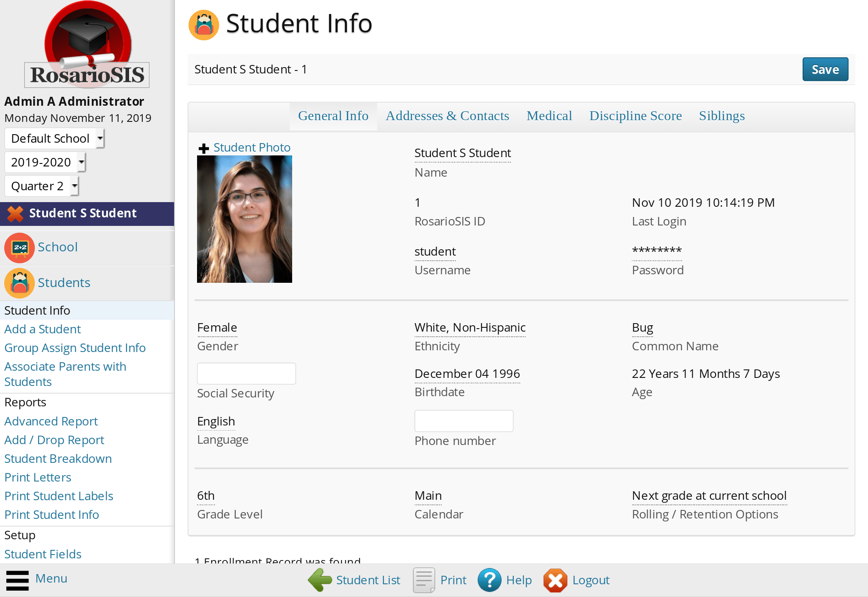The height and width of the screenshot is (597, 868).
Task: Switch to the Medical tab
Action: [x=549, y=116]
